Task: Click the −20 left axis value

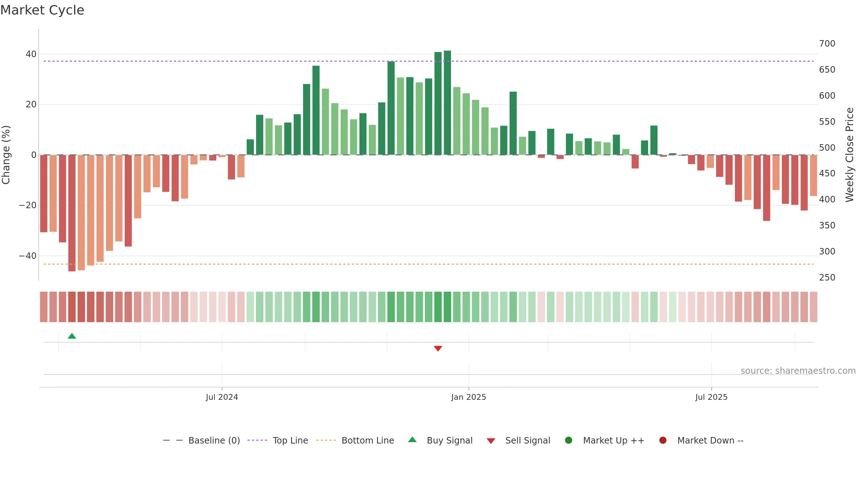Action: click(x=28, y=205)
